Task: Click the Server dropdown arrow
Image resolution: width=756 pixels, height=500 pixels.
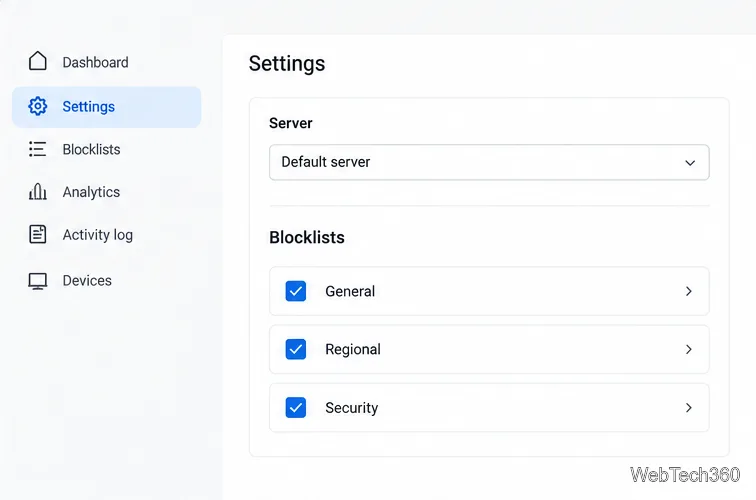Action: coord(690,162)
